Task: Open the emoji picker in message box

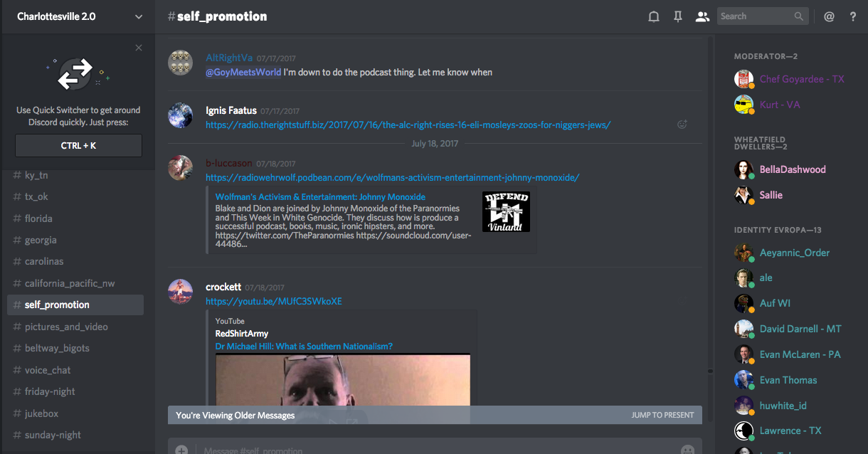Action: point(687,450)
